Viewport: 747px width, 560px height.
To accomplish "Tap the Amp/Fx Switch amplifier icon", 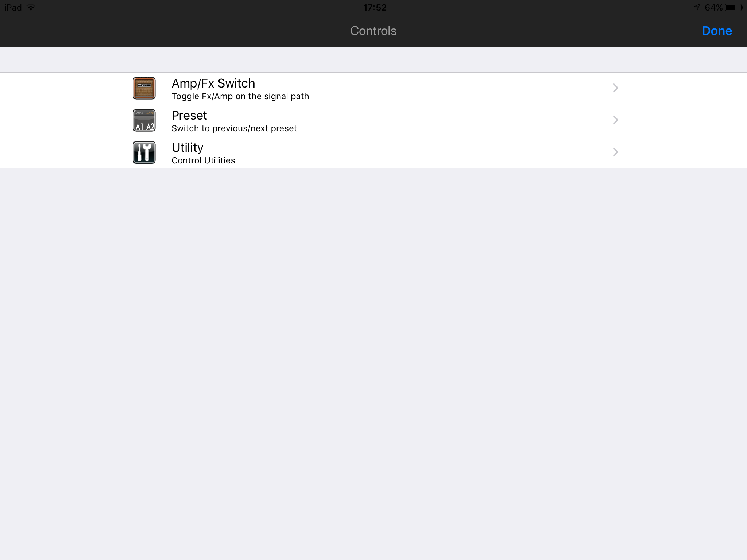I will pos(144,88).
